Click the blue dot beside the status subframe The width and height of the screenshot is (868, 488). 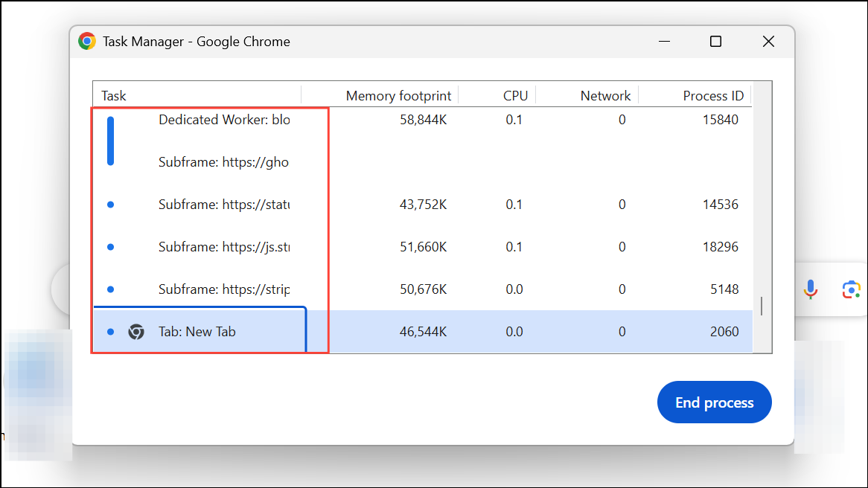(x=109, y=204)
